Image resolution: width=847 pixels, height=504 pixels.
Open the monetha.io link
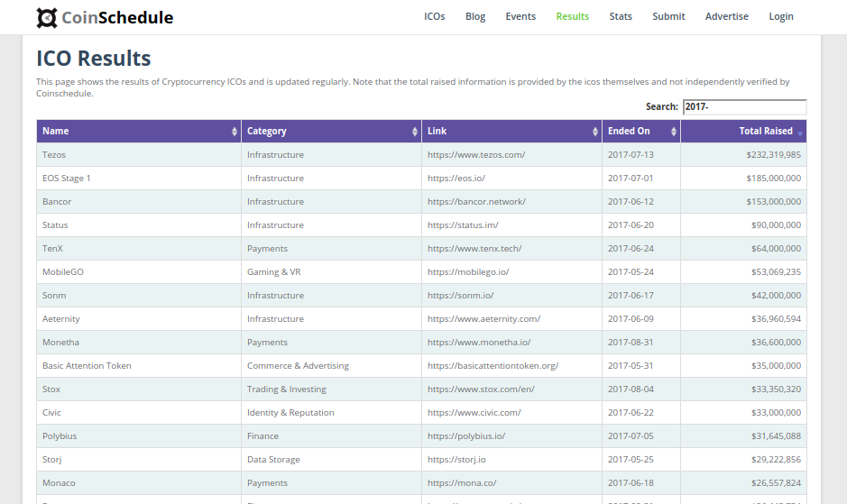coord(479,343)
